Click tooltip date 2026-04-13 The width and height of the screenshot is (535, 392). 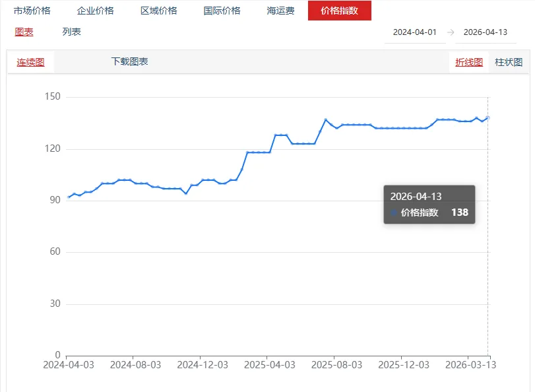[x=416, y=197]
